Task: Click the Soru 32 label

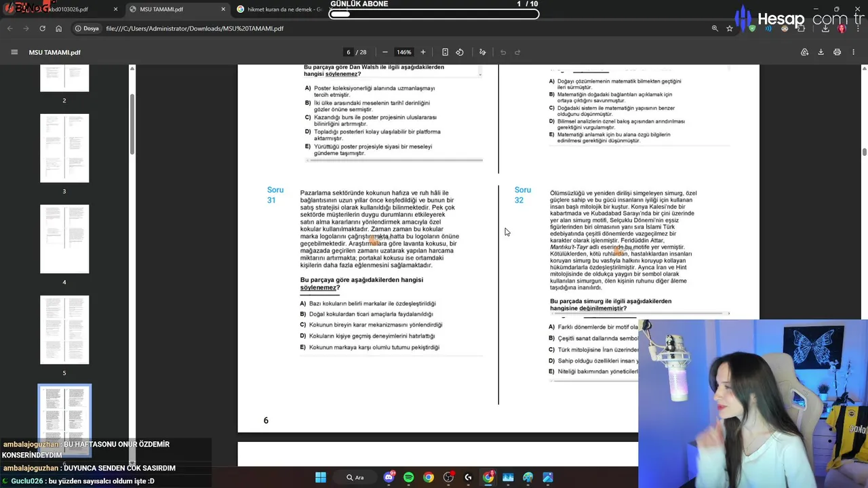Action: pyautogui.click(x=523, y=195)
